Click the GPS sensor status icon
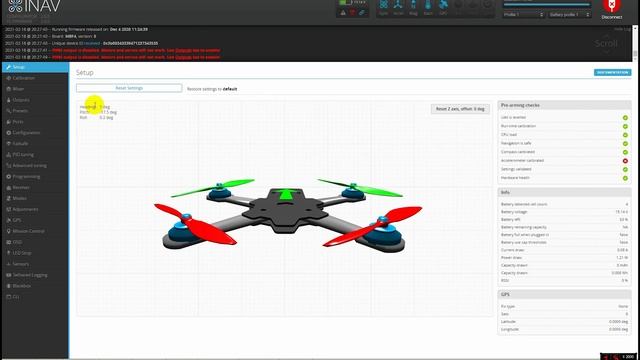 click(443, 7)
